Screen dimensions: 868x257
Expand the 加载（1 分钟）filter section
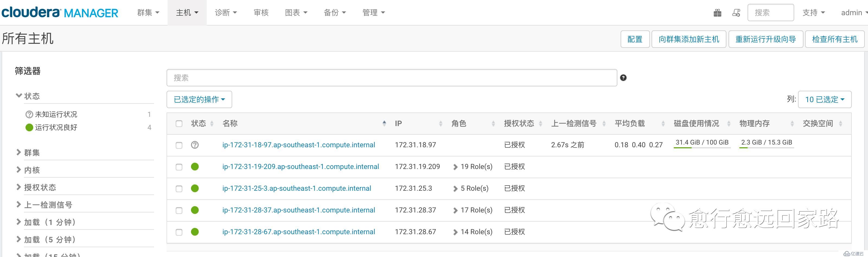click(46, 222)
